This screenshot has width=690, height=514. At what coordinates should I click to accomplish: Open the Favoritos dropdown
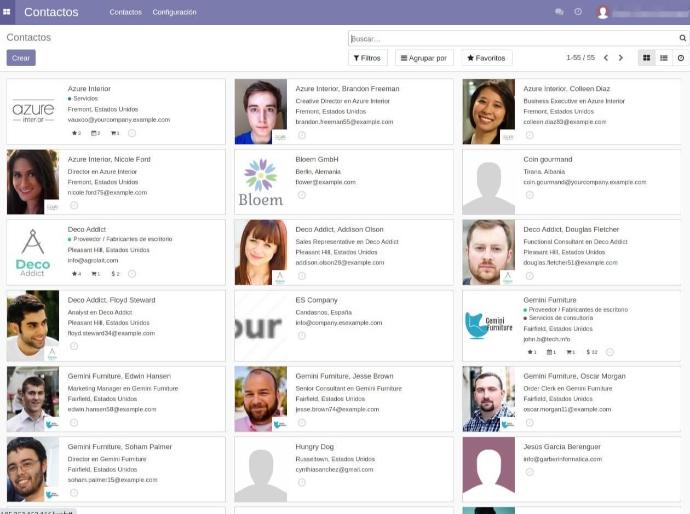click(486, 58)
